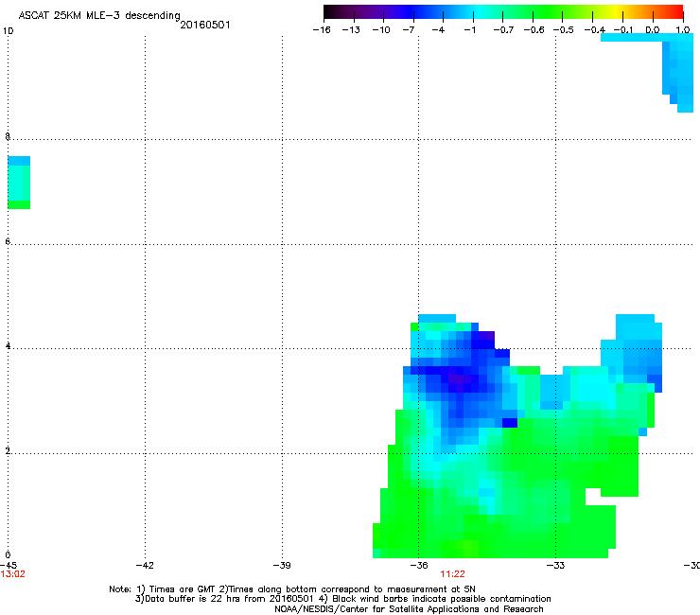Click the -0.7 colorbar label
700x615 pixels.
pyautogui.click(x=503, y=30)
